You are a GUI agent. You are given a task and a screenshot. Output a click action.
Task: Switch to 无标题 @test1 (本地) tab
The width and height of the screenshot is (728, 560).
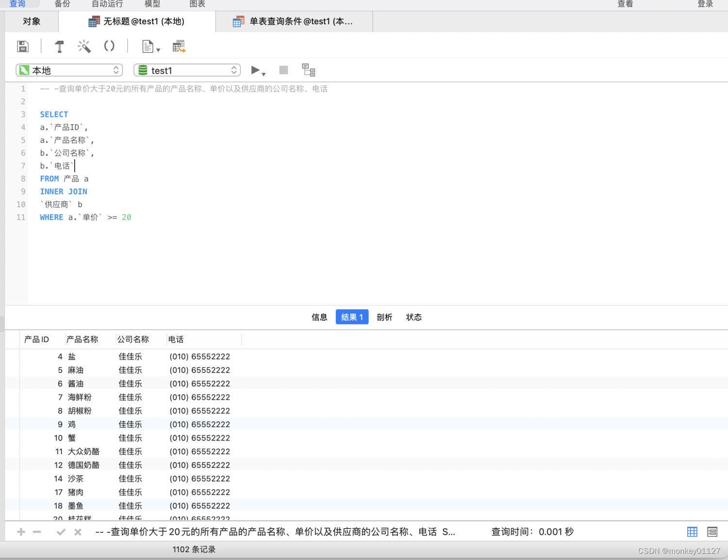click(x=137, y=21)
